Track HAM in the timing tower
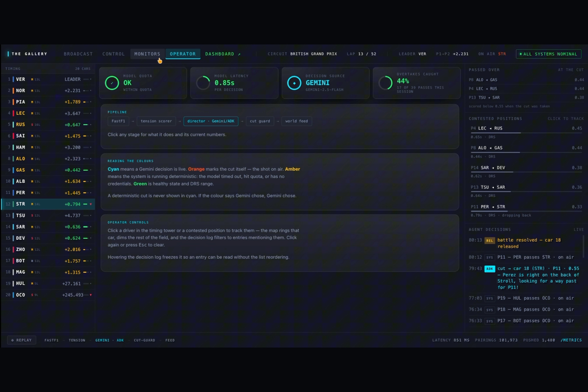The image size is (588, 392). tap(48, 147)
